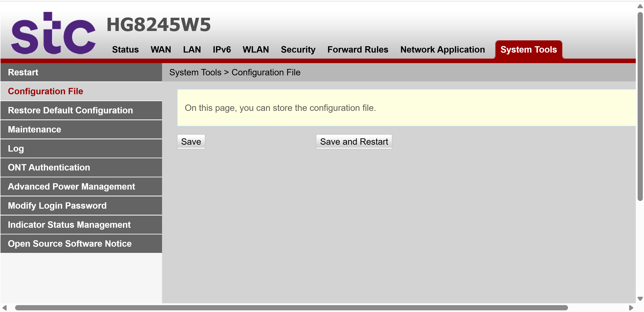Go to the IPv6 tab

(221, 49)
